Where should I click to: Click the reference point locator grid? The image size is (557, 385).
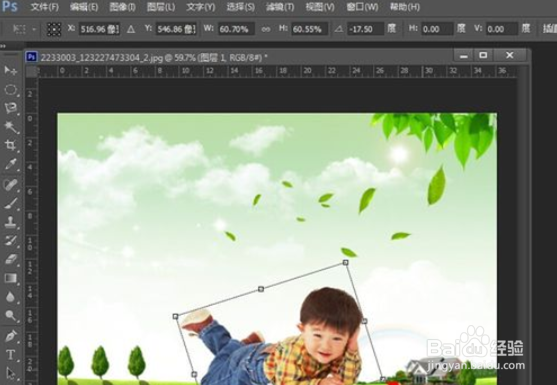[54, 29]
